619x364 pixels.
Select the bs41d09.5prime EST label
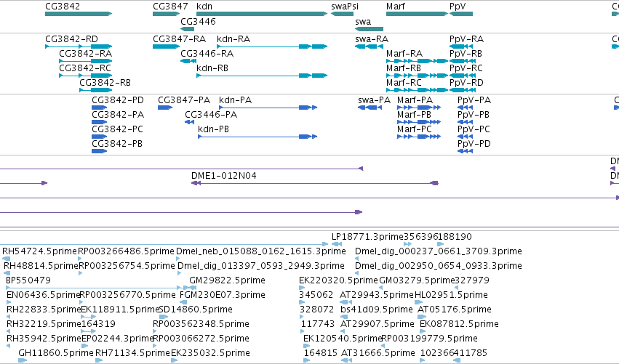(x=377, y=310)
